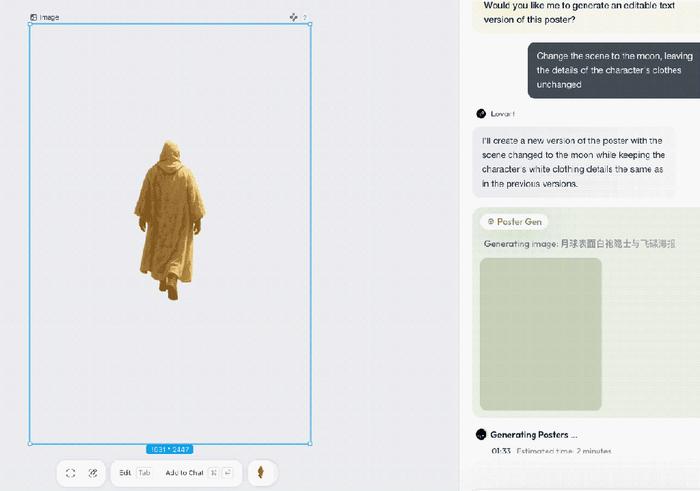Click the Generating Posters status icon

point(481,434)
